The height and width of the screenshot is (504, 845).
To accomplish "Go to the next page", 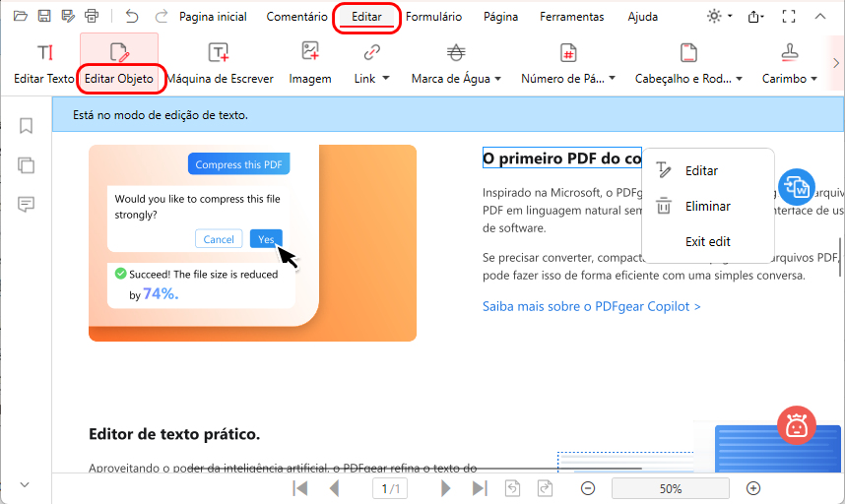I will click(x=445, y=488).
